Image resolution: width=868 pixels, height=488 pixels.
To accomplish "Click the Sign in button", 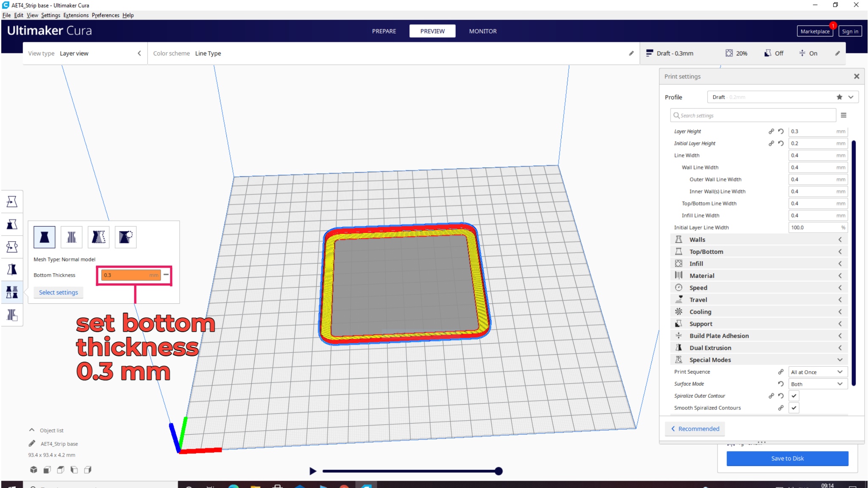I will pyautogui.click(x=850, y=31).
